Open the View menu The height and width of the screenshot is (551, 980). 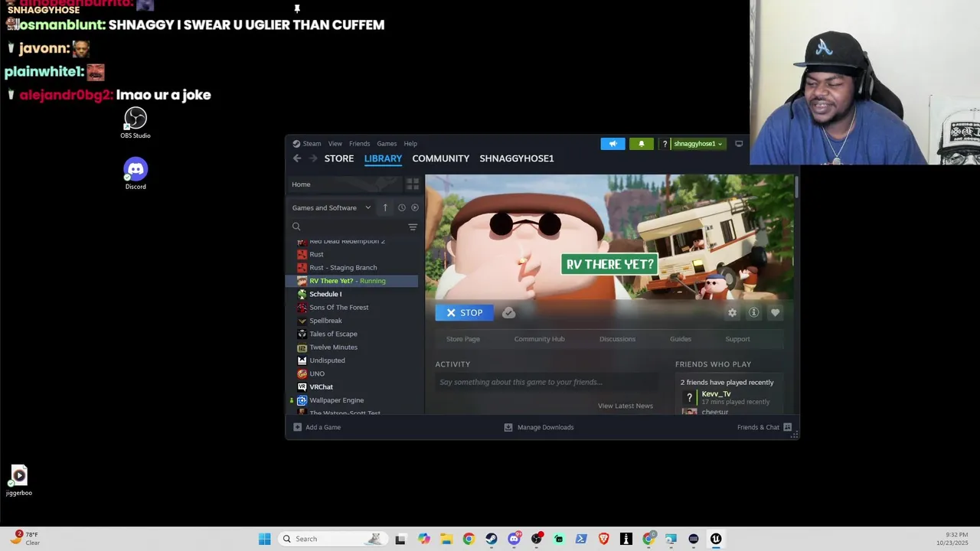click(x=335, y=144)
